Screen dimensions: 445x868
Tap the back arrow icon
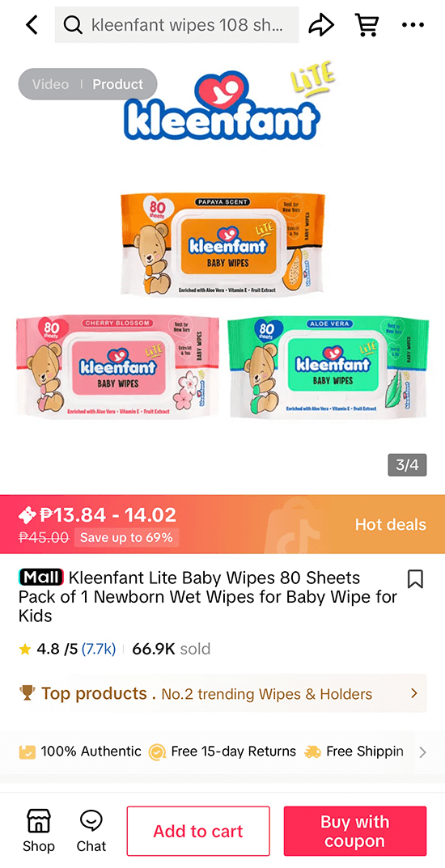(x=32, y=25)
